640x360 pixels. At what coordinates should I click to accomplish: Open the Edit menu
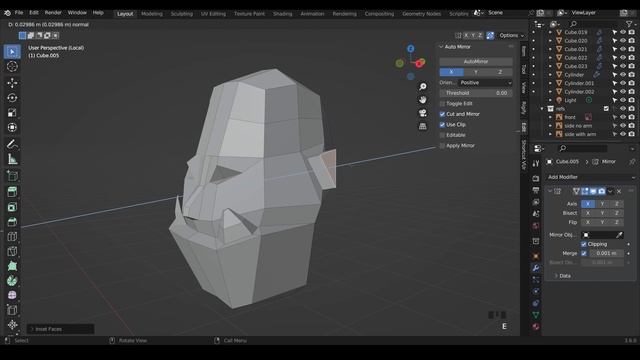click(x=34, y=13)
